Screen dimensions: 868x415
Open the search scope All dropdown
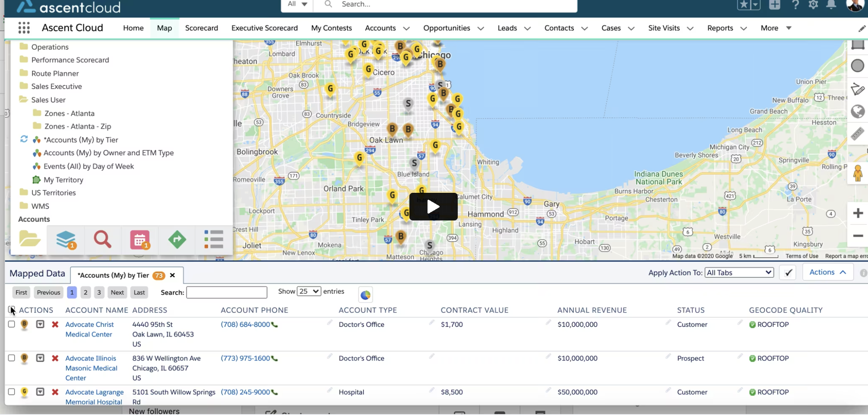coord(297,4)
